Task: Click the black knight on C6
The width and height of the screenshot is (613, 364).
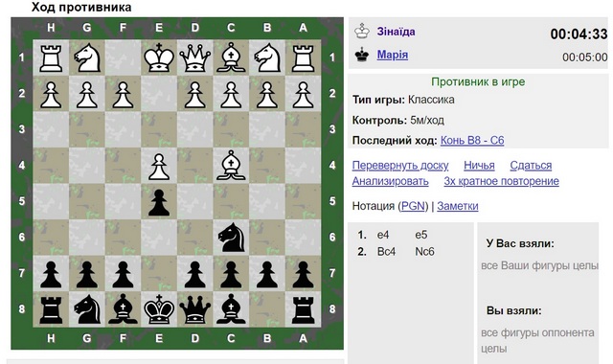Action: [232, 237]
